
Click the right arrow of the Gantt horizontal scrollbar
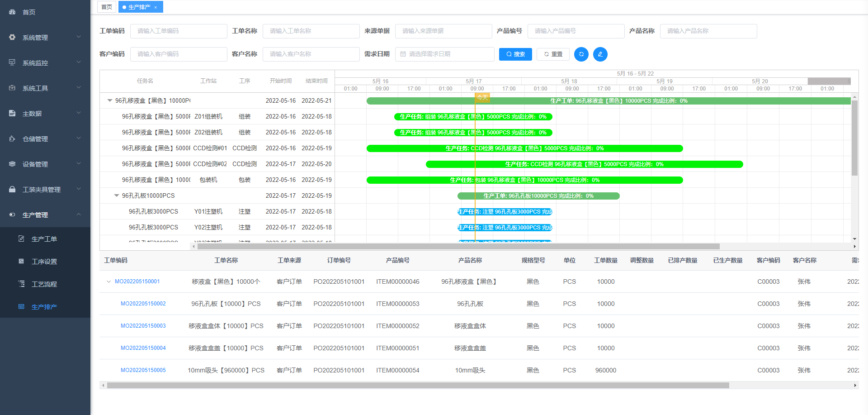pos(854,247)
